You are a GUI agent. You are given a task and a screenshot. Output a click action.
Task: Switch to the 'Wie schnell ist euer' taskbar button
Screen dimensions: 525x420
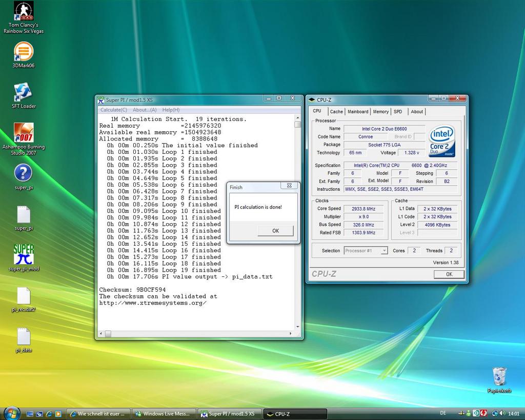tap(98, 414)
